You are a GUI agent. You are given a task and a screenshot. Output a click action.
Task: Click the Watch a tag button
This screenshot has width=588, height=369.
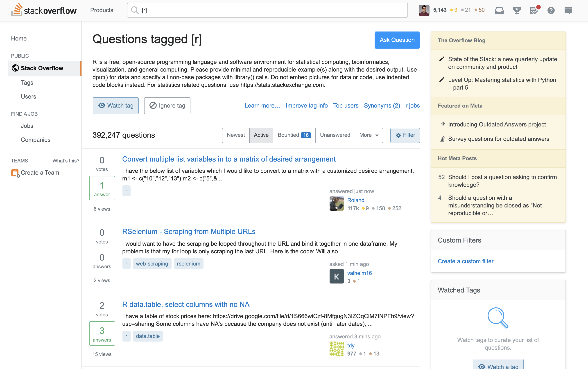point(498,364)
